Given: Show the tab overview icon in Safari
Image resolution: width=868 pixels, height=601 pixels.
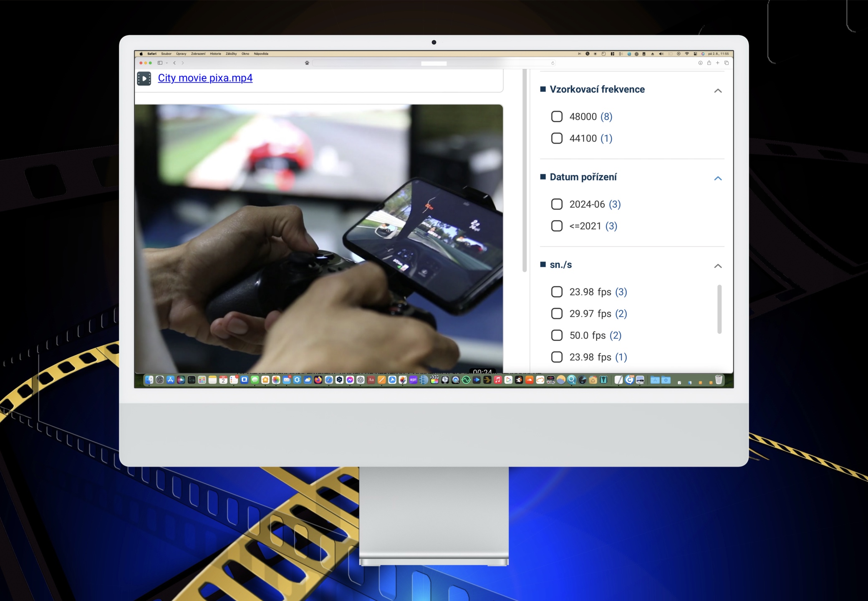Looking at the screenshot, I should (x=727, y=63).
